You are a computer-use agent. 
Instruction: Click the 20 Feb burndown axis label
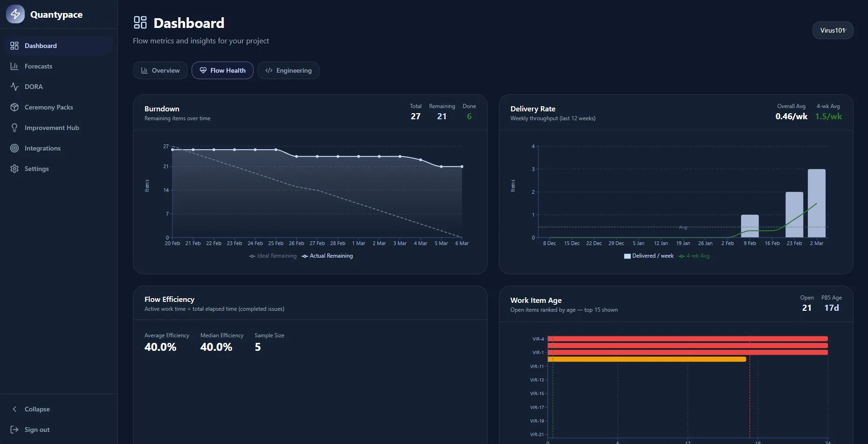pos(172,243)
